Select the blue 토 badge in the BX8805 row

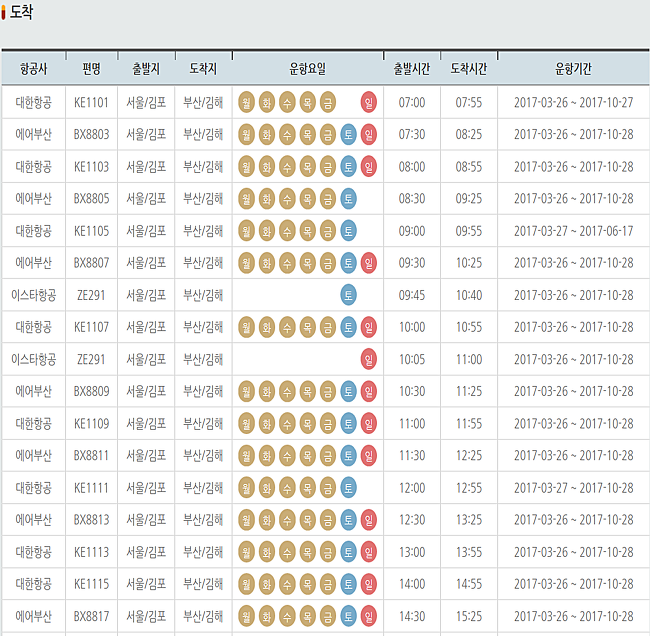coord(348,199)
